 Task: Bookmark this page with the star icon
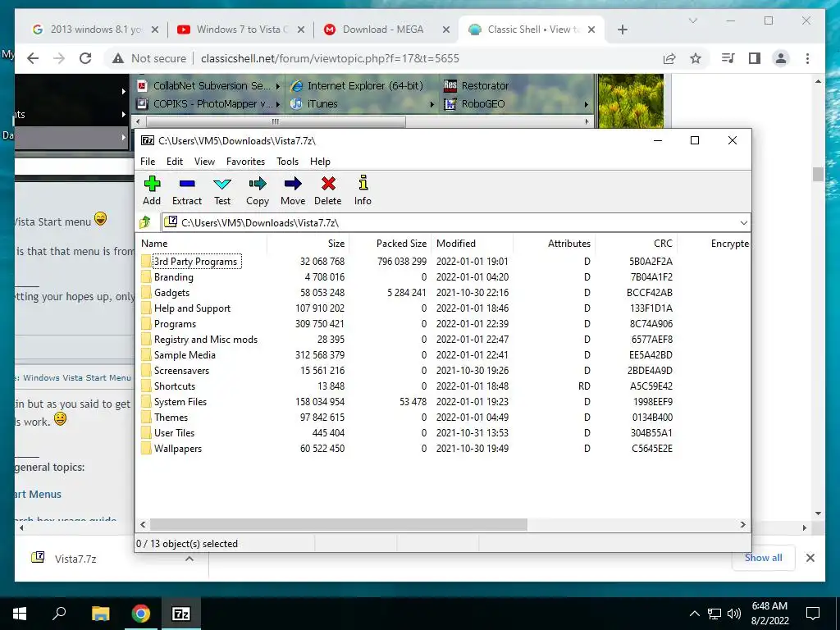[x=696, y=58]
